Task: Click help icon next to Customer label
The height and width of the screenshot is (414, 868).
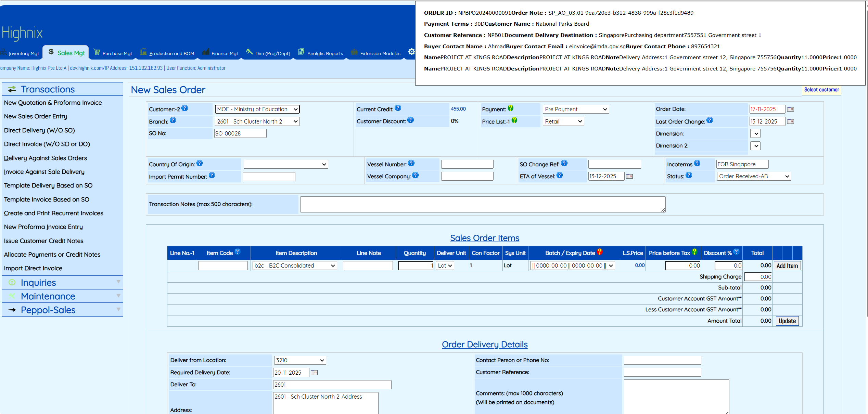Action: [x=185, y=108]
